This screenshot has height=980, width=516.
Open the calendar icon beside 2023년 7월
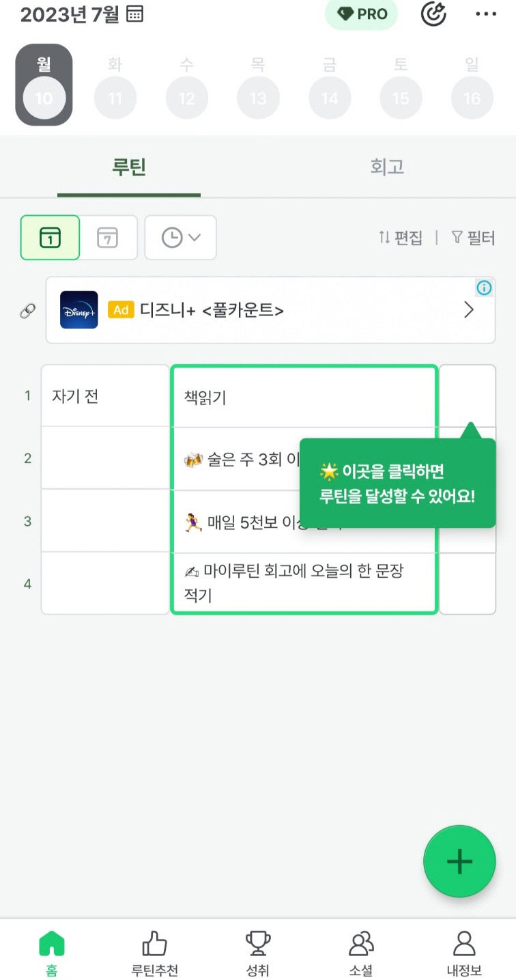click(x=135, y=14)
